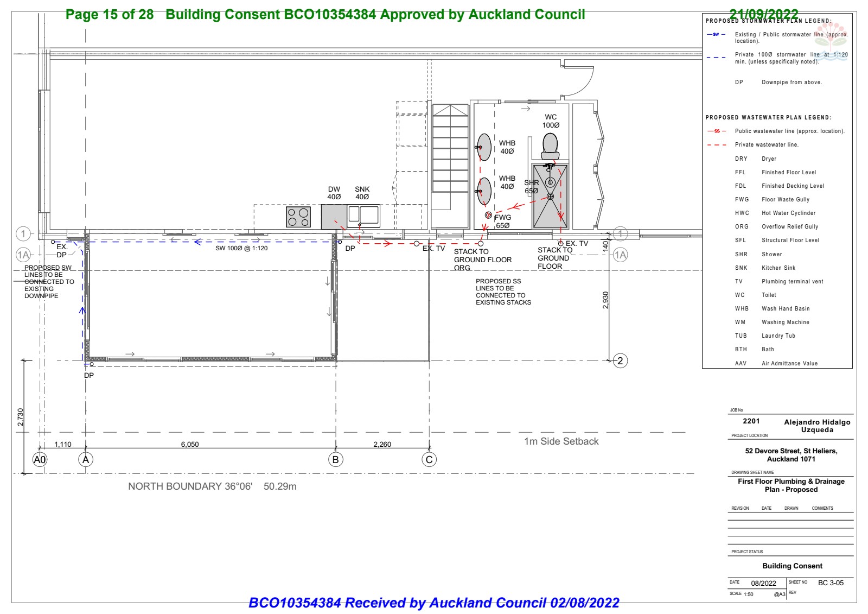
Task: Click the Downpipe from above legend entry
Action: [x=778, y=83]
